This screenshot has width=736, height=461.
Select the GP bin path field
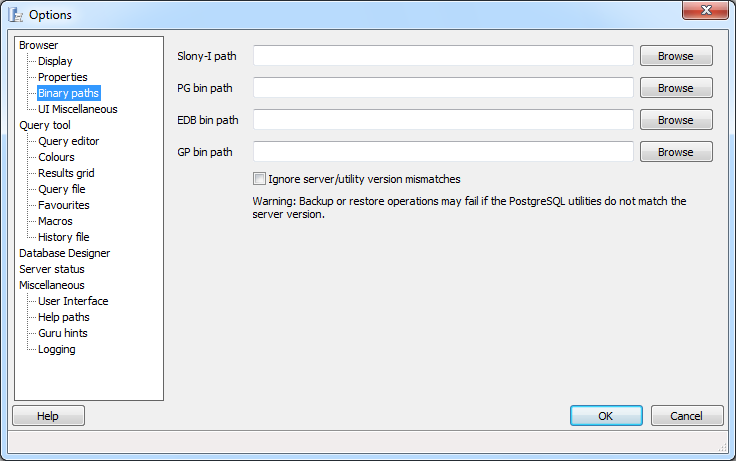pos(443,152)
